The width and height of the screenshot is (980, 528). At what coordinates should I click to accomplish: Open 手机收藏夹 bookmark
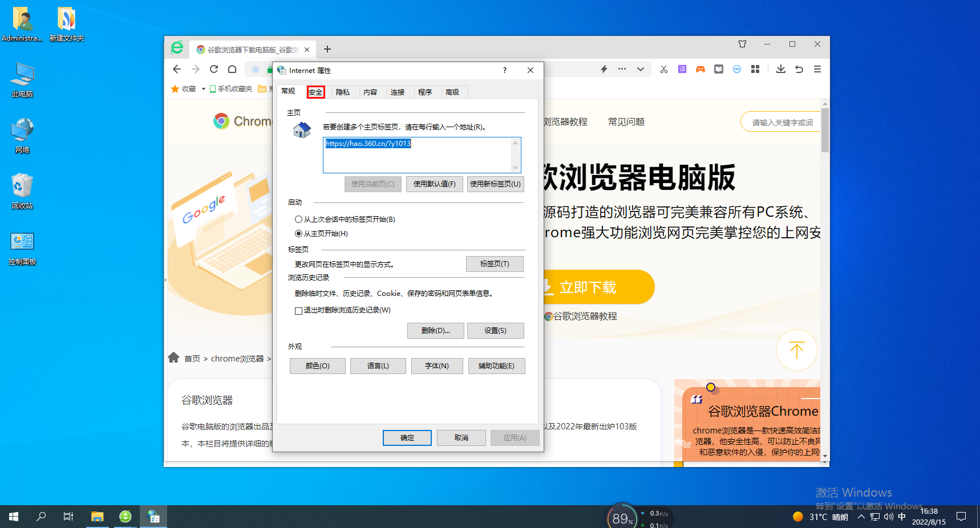coord(231,89)
